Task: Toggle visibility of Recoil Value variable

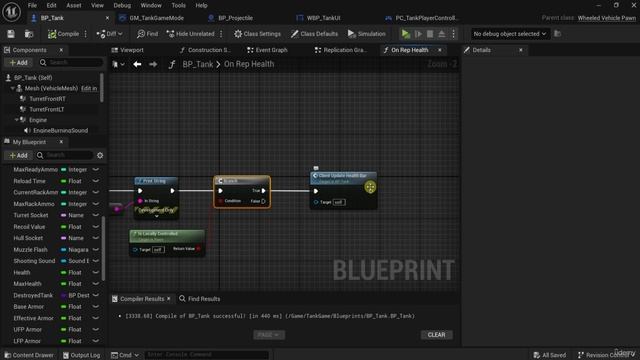Action: coord(96,227)
